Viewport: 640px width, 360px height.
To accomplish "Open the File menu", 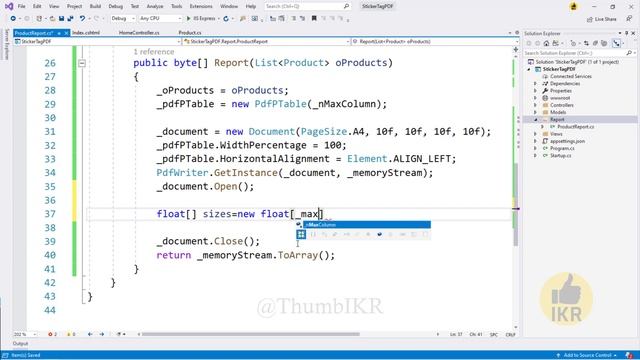I will coord(22,6).
